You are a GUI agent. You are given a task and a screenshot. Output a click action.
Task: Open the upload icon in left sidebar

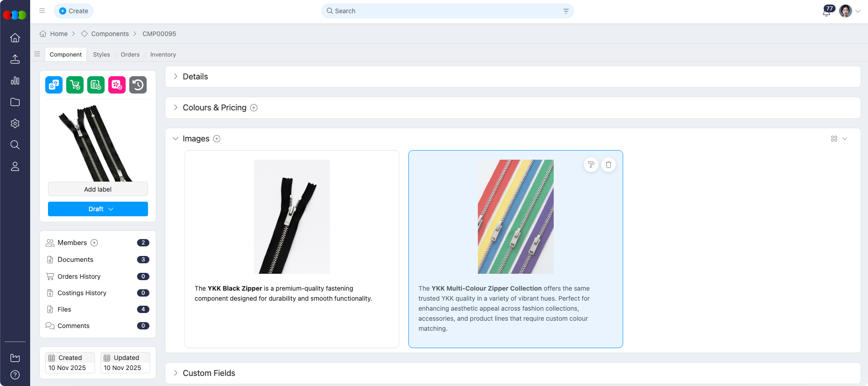[x=15, y=59]
